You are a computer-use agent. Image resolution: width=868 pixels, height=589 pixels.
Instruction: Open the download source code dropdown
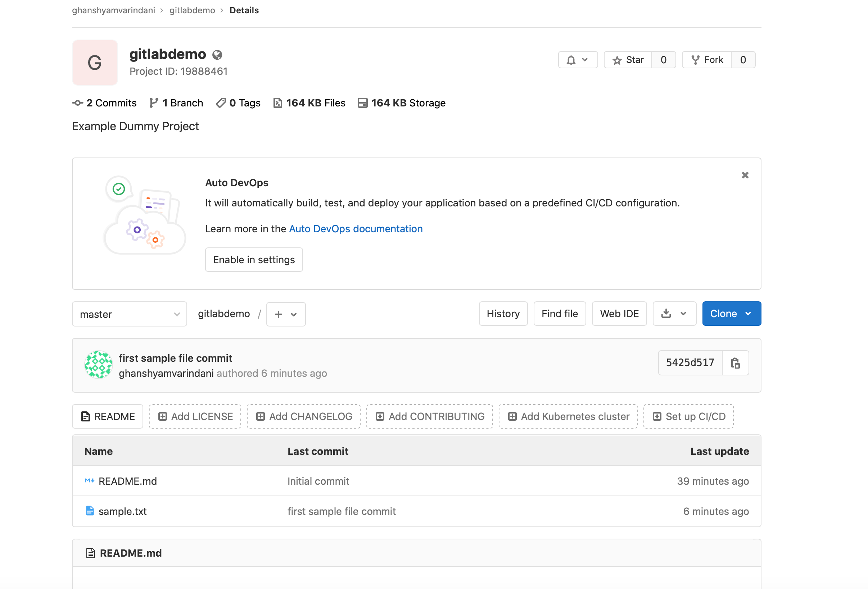(674, 314)
